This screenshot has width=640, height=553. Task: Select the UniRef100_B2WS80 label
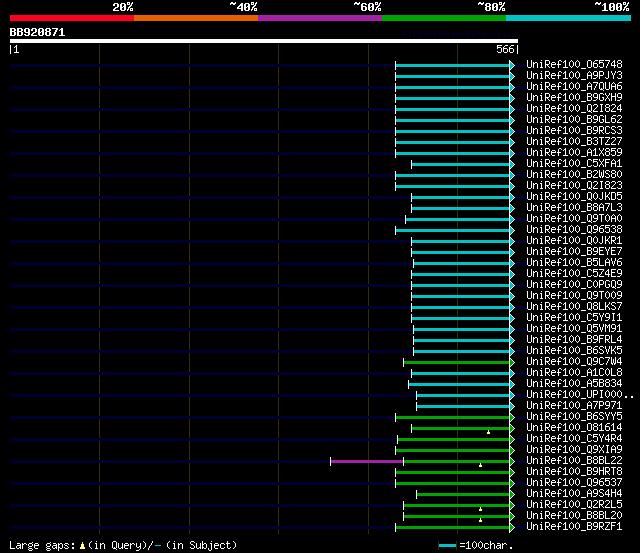[x=574, y=175]
